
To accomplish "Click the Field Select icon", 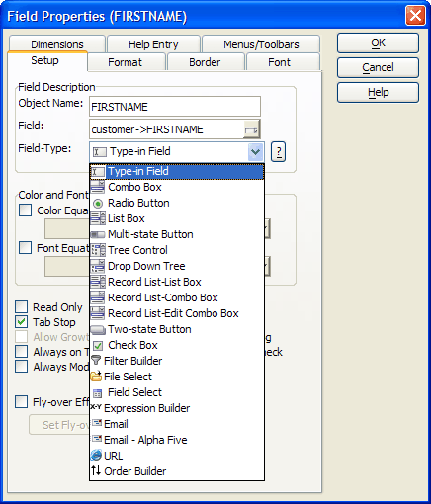I will (x=98, y=393).
